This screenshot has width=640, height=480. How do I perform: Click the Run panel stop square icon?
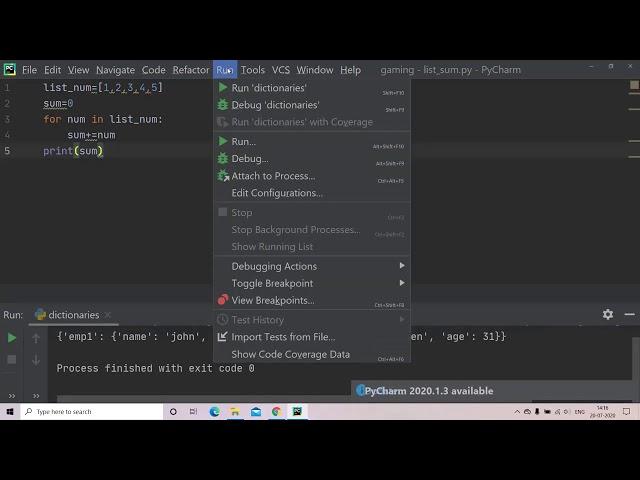(12, 359)
